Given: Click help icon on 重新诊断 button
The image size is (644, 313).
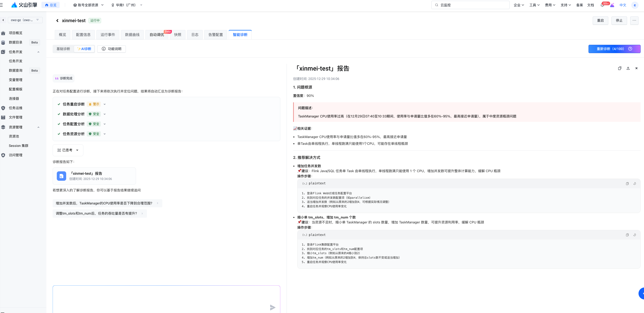Looking at the screenshot, I should pyautogui.click(x=630, y=49).
